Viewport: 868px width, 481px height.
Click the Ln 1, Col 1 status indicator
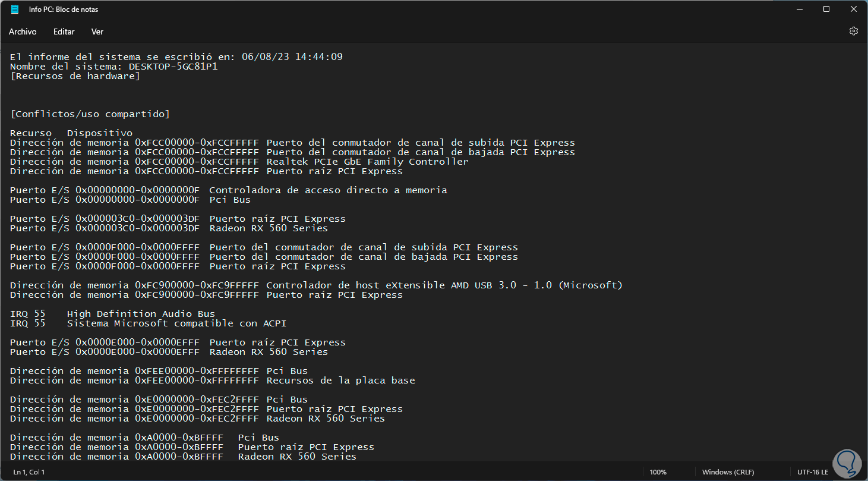29,472
